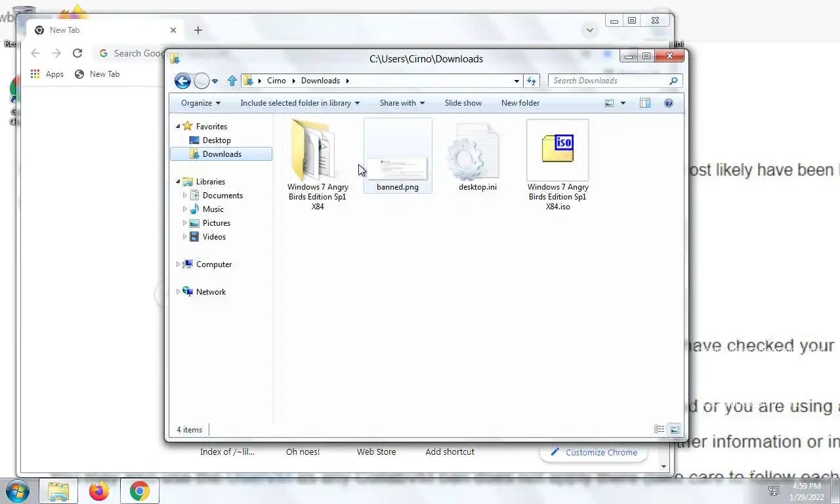Click the banned.png file name label
Viewport: 840px width, 504px height.
(398, 187)
